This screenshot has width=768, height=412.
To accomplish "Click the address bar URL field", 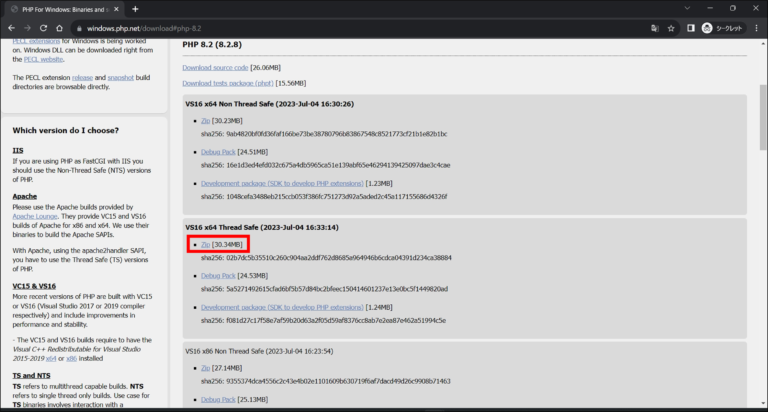I will [x=300, y=28].
